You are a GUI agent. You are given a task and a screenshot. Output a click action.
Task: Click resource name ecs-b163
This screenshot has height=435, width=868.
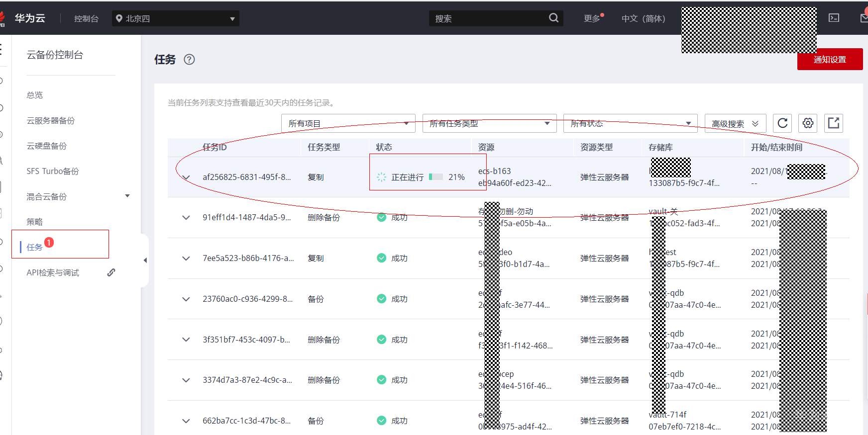[494, 171]
